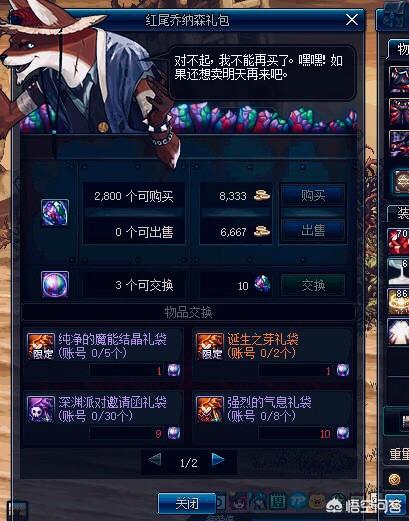Screen dimensions: 409x521
Task: Click the 出售 sell button
Action: [313, 230]
